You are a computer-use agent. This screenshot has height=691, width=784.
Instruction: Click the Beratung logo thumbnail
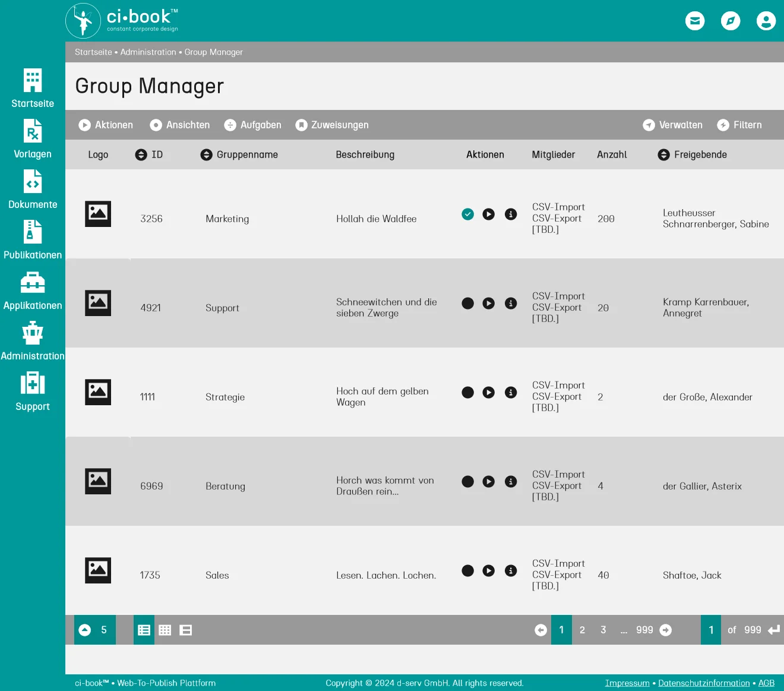(98, 481)
